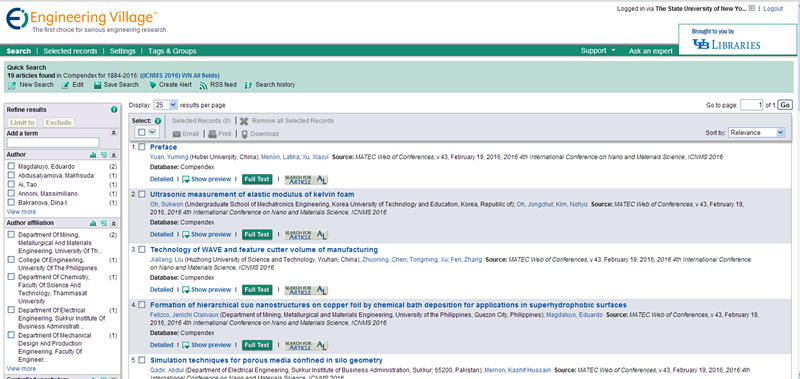Select the checkbox for result 3
This screenshot has width=800, height=379.
tap(142, 249)
